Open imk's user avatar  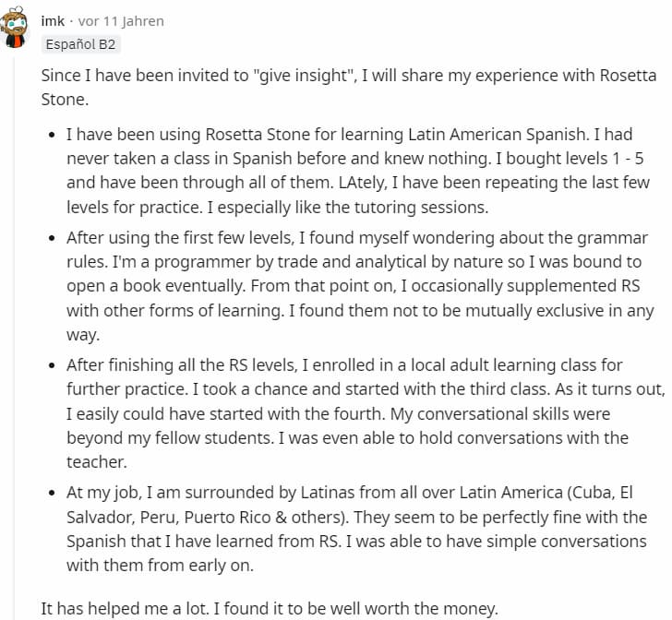pos(14,27)
